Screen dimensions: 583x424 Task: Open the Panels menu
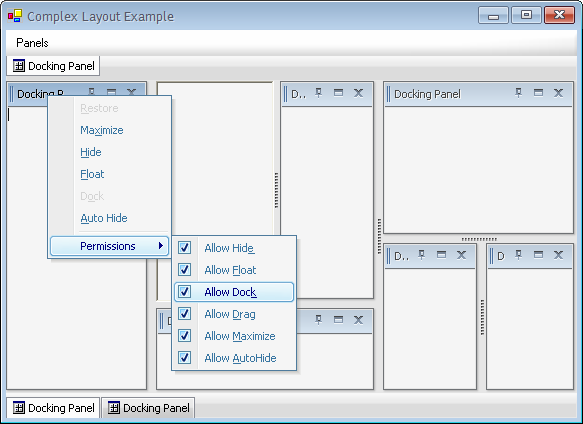click(32, 43)
